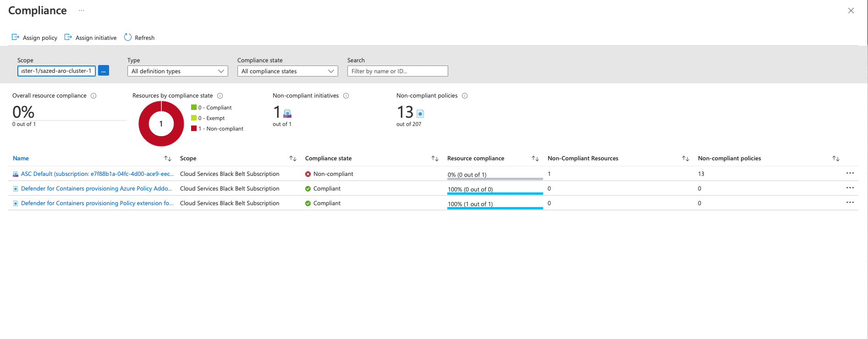Open the ASC Default initiative link
The height and width of the screenshot is (339, 868).
click(x=97, y=174)
